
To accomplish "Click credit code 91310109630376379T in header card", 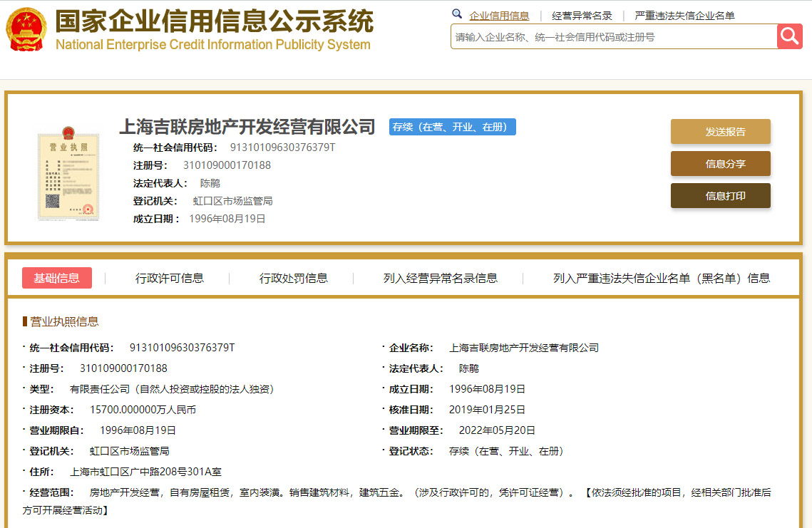I will (x=282, y=147).
